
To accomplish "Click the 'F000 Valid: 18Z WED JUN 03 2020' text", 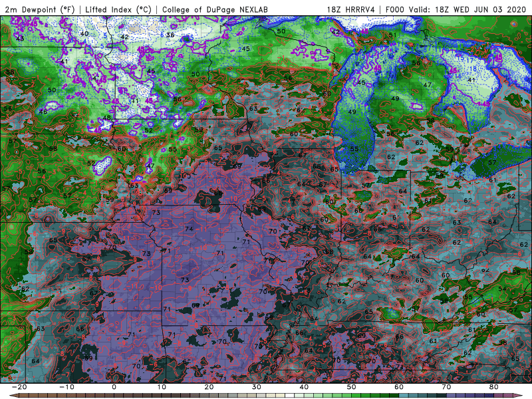I will 458,9.
